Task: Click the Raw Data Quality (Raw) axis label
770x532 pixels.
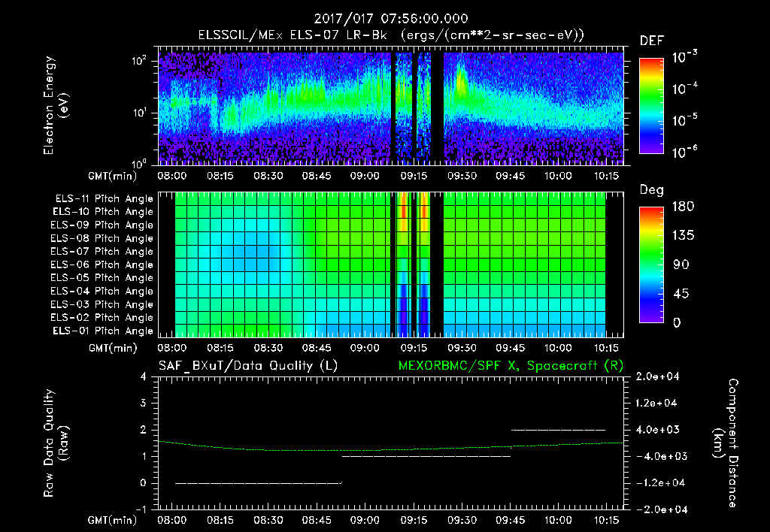Action: (56, 443)
